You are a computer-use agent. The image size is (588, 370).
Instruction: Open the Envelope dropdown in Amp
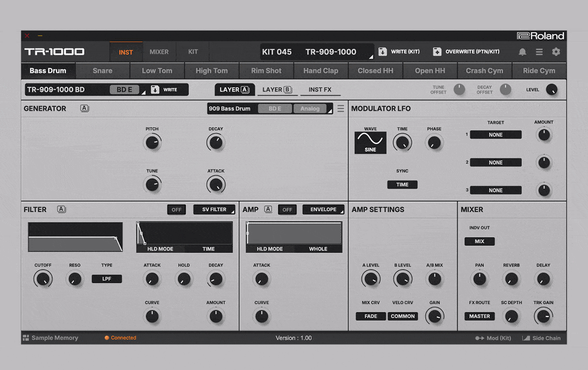(323, 209)
